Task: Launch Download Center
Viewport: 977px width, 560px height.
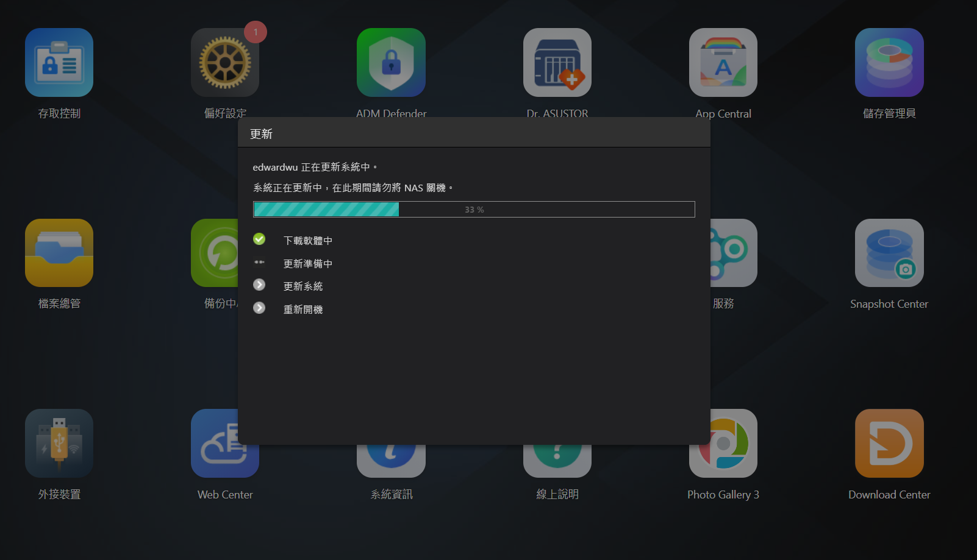Action: (889, 443)
